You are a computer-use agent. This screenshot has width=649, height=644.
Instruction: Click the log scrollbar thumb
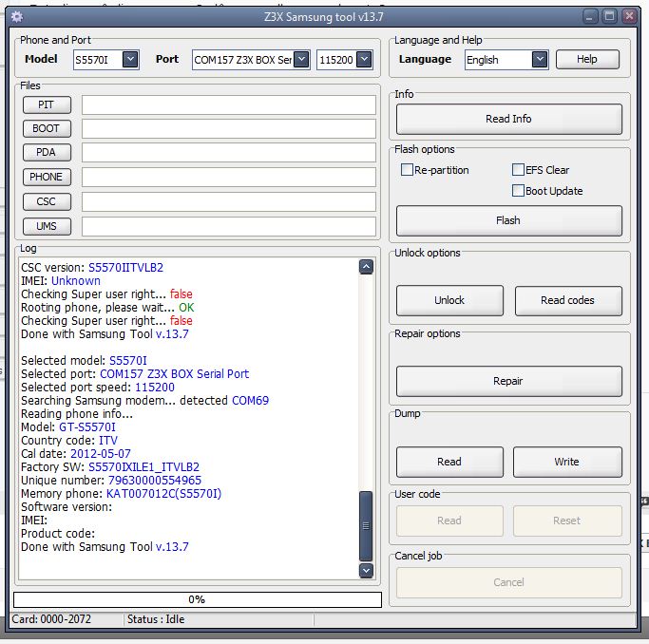pos(366,525)
